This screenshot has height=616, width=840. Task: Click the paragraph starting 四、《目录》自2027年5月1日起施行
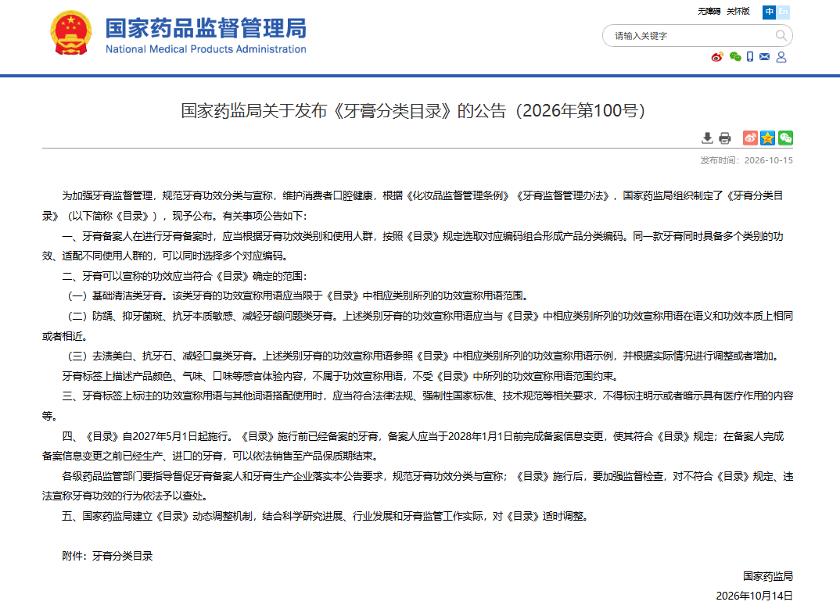pos(413,446)
